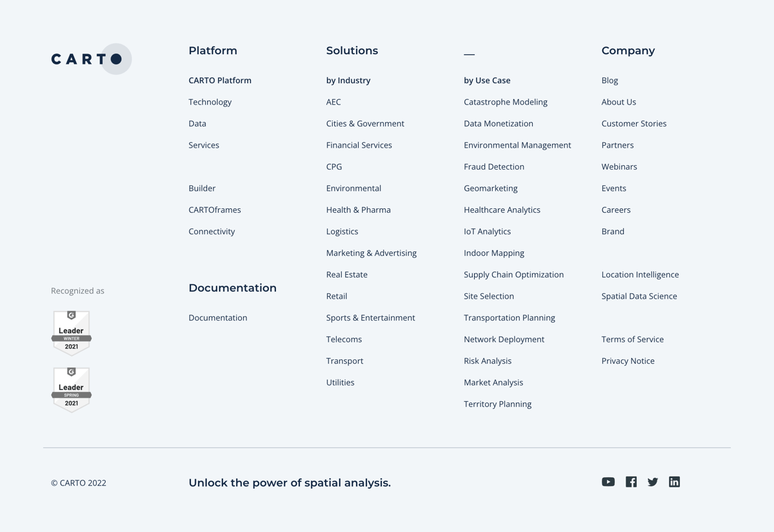Viewport: 774px width, 532px height.
Task: Select Health & Pharma industry
Action: tap(358, 210)
